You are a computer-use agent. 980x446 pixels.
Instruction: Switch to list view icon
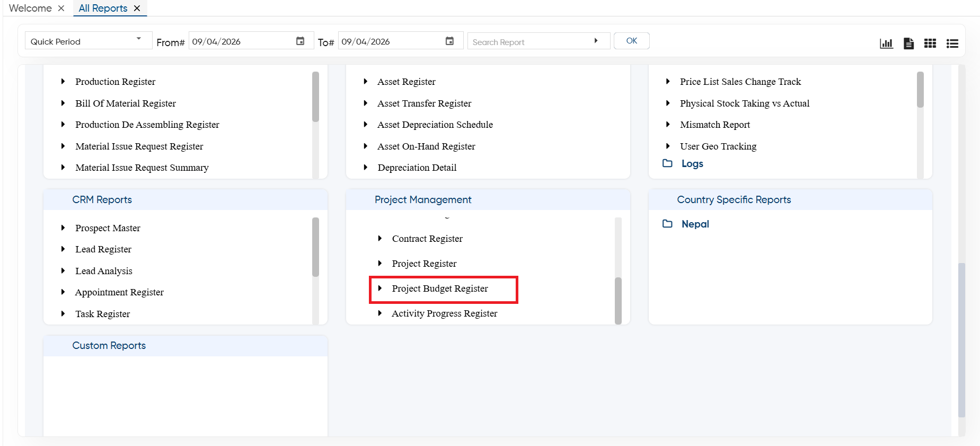pyautogui.click(x=952, y=43)
